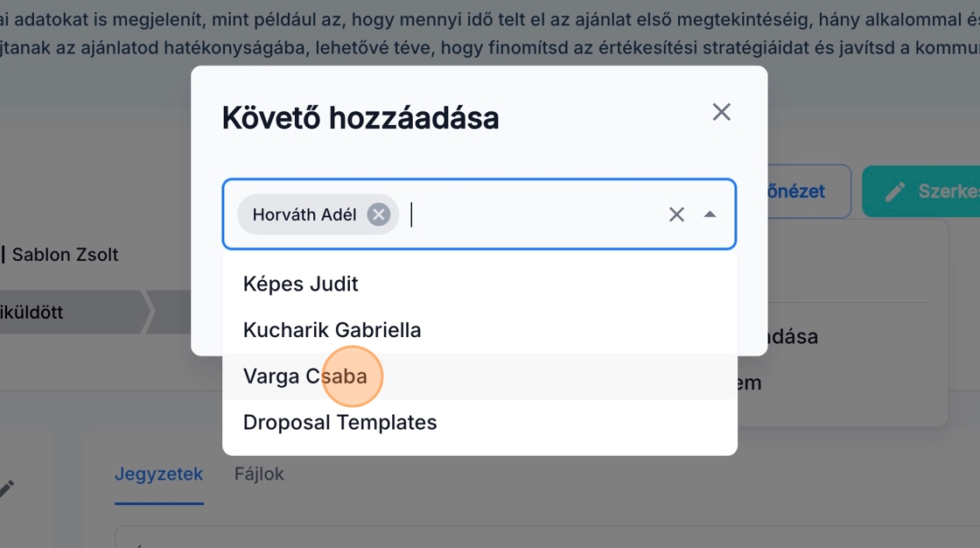Click the pencil icon on the Szerkesztés button
This screenshot has width=980, height=548.
(894, 192)
